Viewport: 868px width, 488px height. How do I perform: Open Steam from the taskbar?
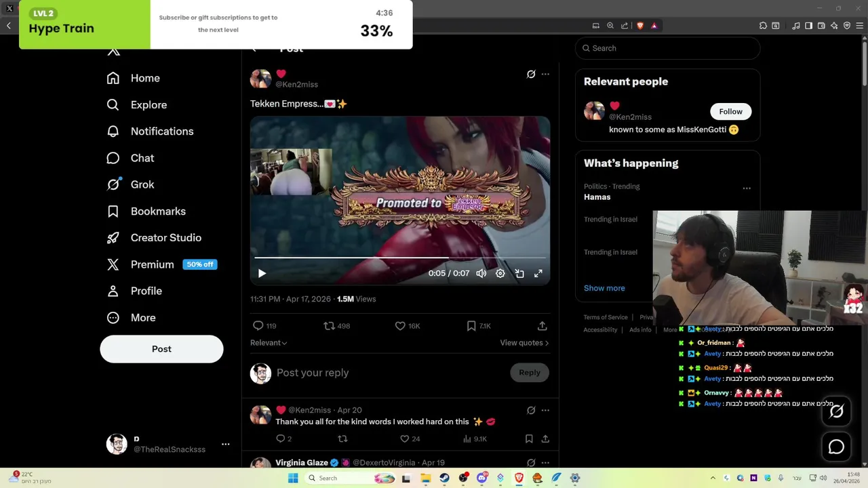(x=444, y=478)
